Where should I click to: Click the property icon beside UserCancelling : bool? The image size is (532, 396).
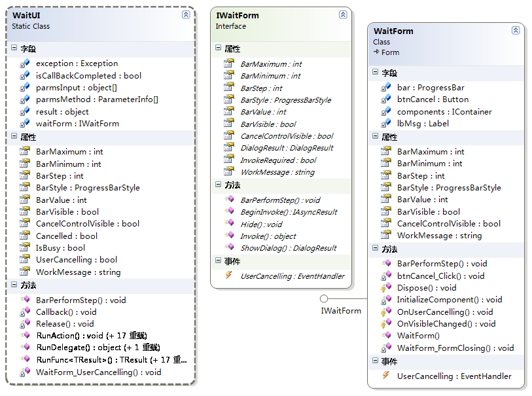(25, 260)
